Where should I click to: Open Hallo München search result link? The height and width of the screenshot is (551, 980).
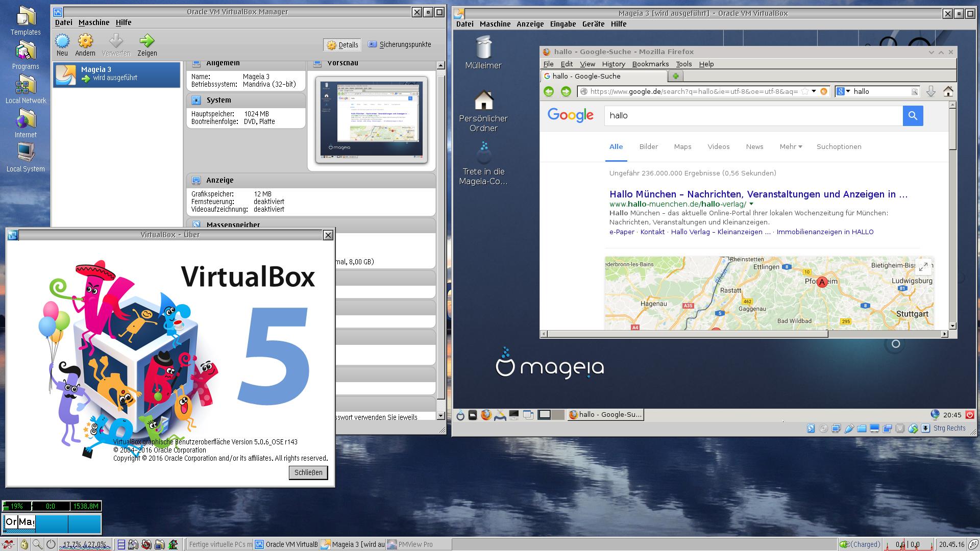click(x=758, y=194)
